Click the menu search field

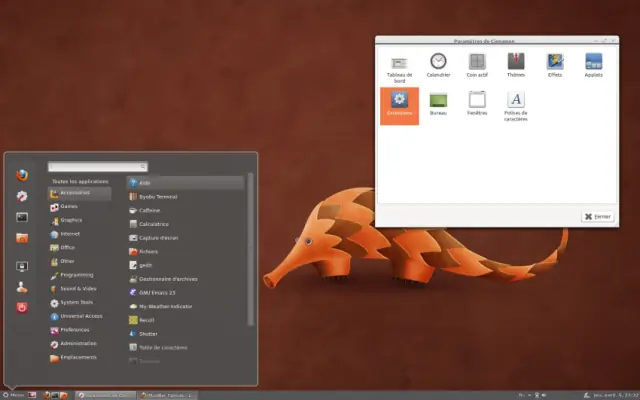coord(98,167)
